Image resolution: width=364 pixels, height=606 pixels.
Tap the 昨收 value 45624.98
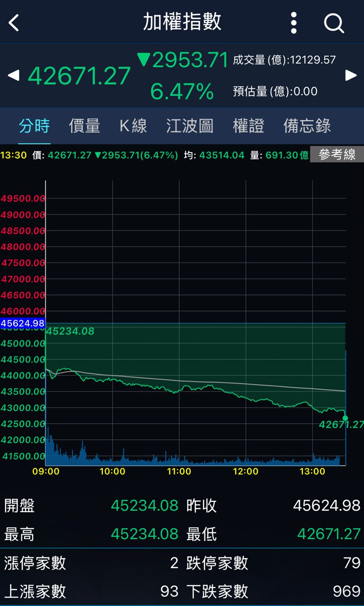click(327, 506)
